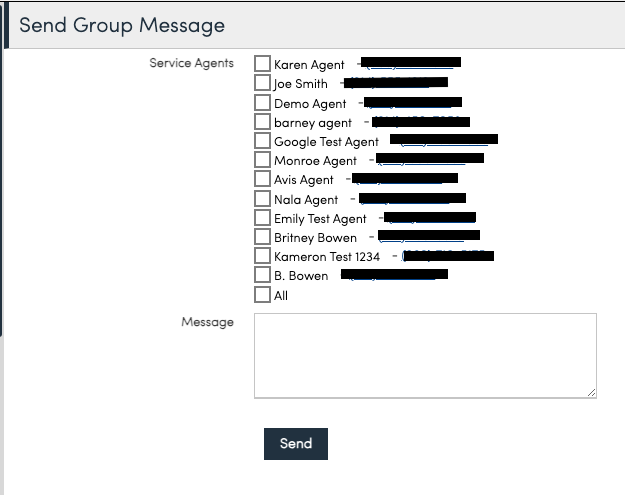Check the Google Test Agent box

(x=262, y=140)
